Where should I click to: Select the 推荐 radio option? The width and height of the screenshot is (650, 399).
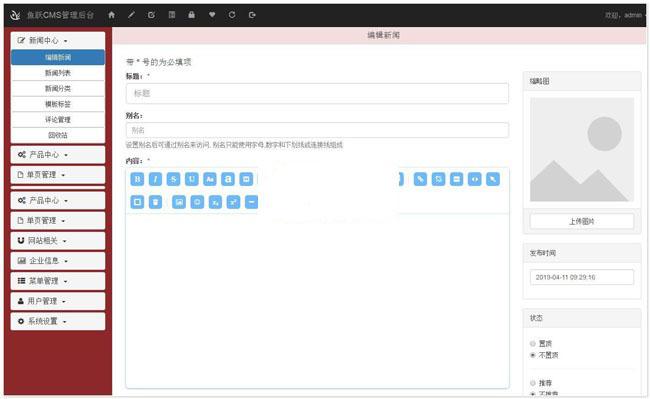pyautogui.click(x=533, y=383)
